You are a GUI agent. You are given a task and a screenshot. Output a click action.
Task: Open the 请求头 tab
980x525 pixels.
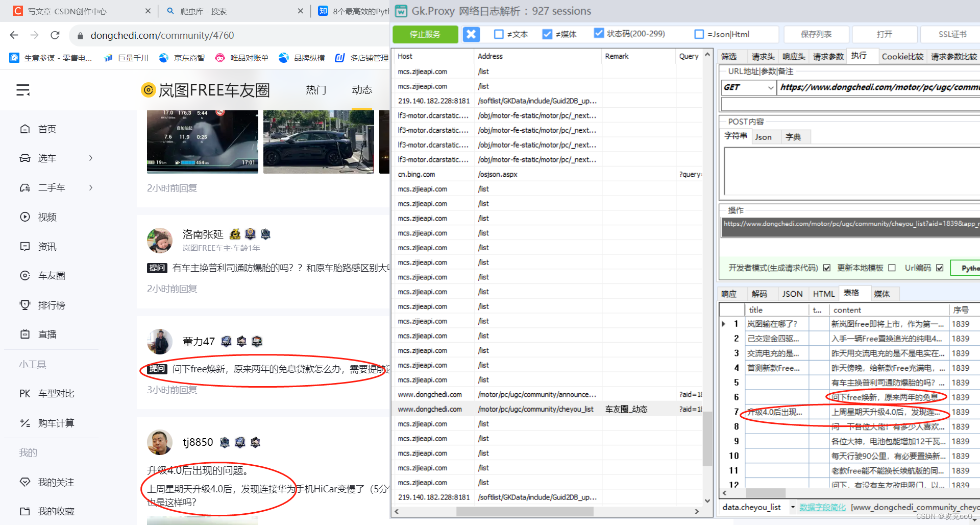pos(763,56)
